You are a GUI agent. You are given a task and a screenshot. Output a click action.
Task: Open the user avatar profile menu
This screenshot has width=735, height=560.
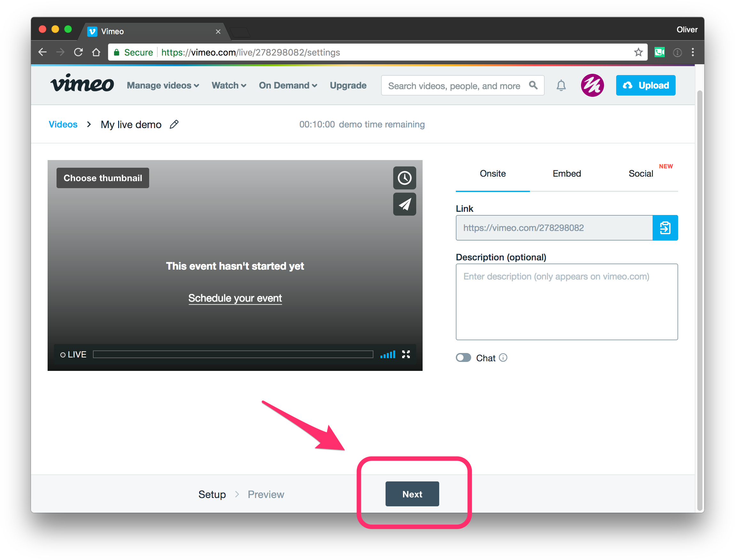tap(592, 85)
